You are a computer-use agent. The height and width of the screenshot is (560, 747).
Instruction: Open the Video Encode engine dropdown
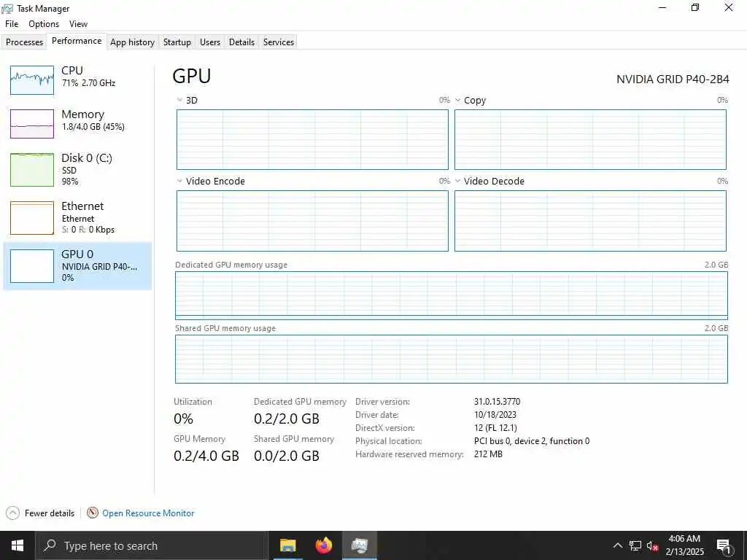point(179,181)
